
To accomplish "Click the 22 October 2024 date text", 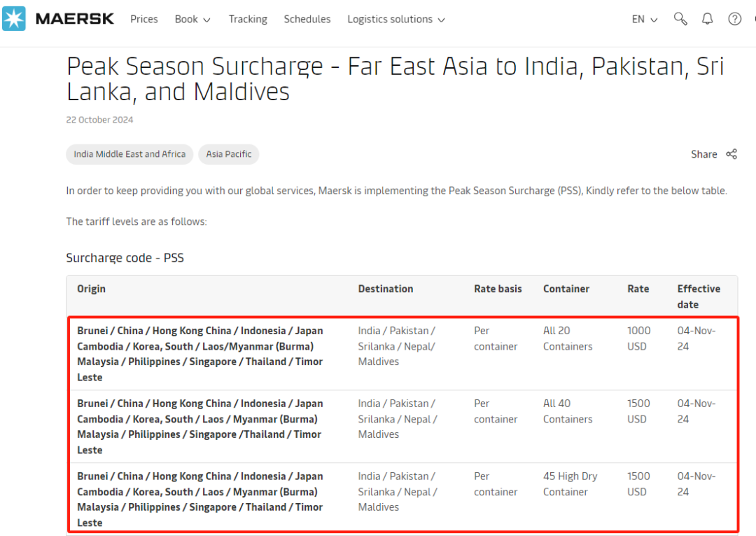I will click(99, 120).
